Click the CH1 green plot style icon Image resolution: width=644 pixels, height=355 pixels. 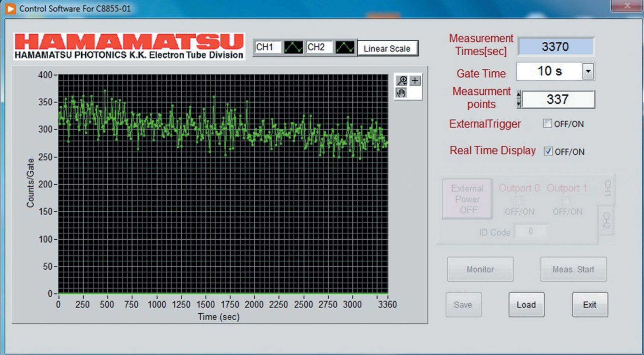click(x=293, y=48)
